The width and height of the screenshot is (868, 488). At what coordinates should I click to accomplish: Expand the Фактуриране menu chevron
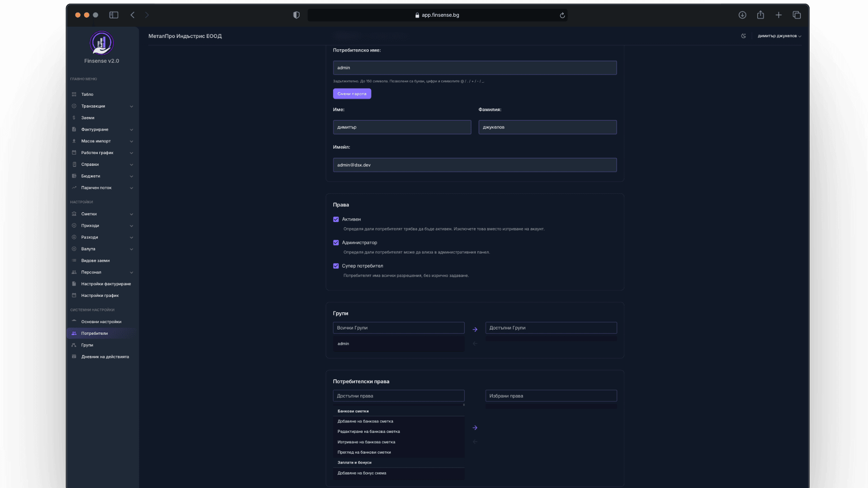coord(132,130)
